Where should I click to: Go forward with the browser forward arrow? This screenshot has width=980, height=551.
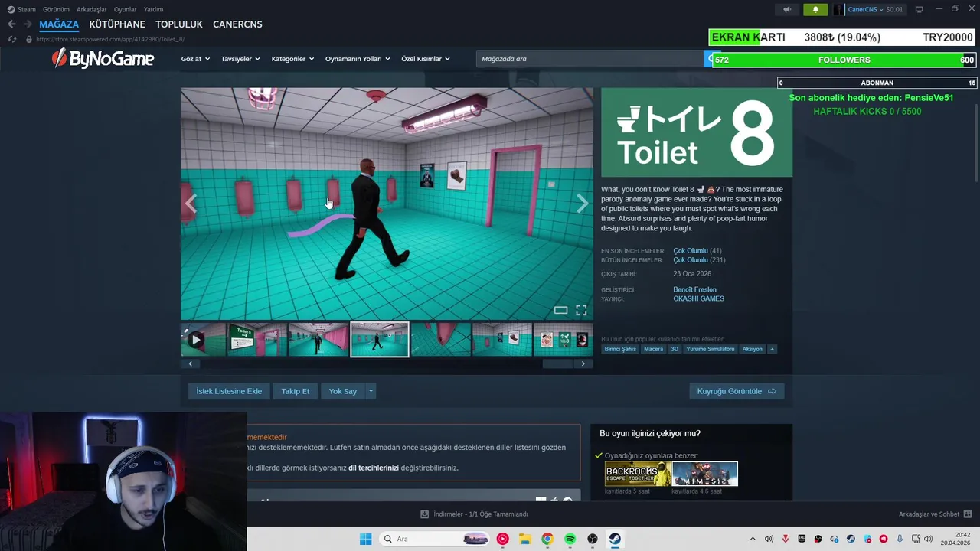tap(27, 24)
